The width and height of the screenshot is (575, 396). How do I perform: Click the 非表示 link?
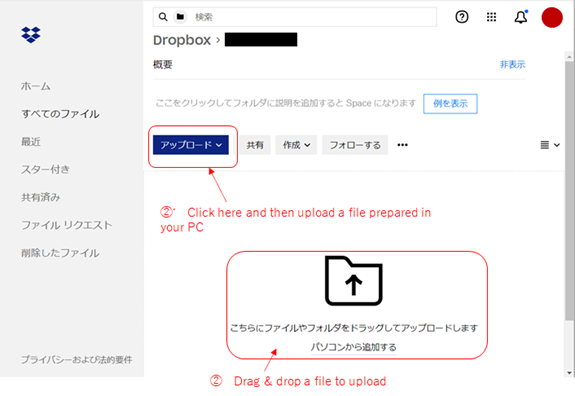point(512,65)
